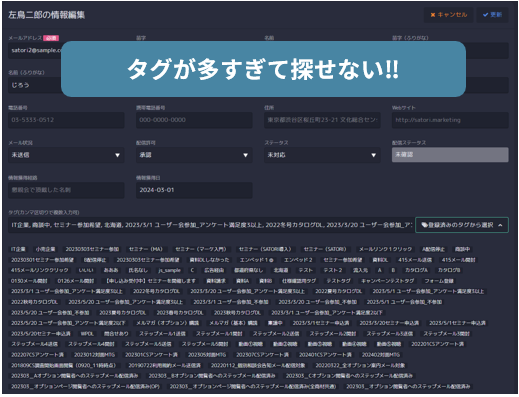Select the 2022秋号カタログDL tag
Screen dimensions: 519x397
click(x=35, y=302)
